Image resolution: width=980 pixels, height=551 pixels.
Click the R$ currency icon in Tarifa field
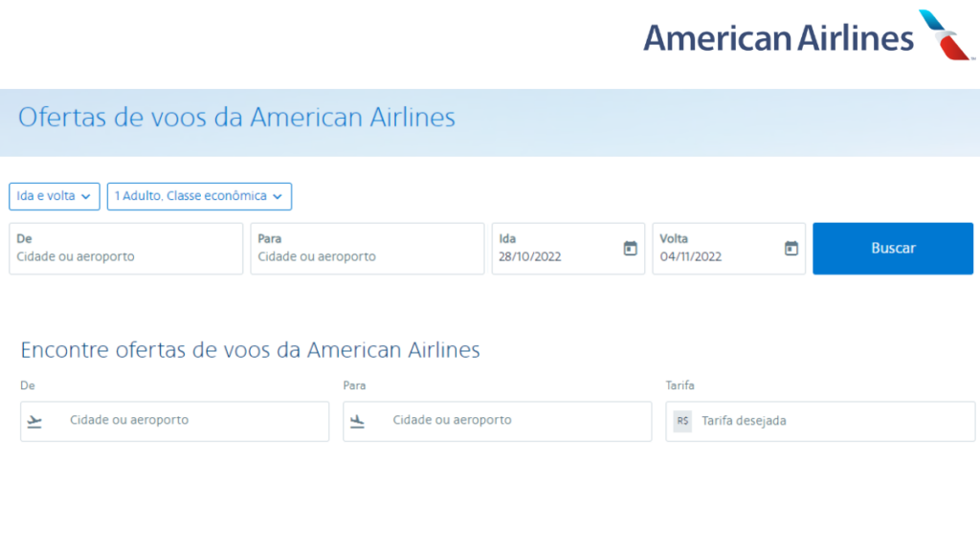(682, 421)
